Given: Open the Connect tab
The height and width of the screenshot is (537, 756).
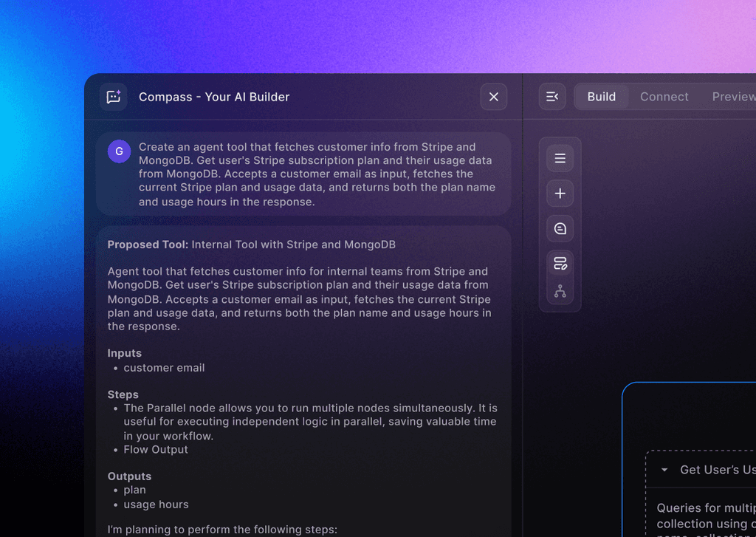Looking at the screenshot, I should click(x=664, y=96).
